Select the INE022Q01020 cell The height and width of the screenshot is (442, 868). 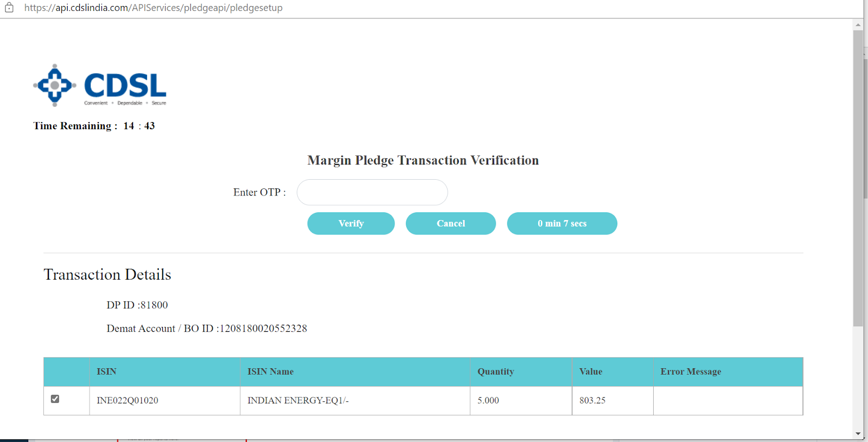click(165, 401)
